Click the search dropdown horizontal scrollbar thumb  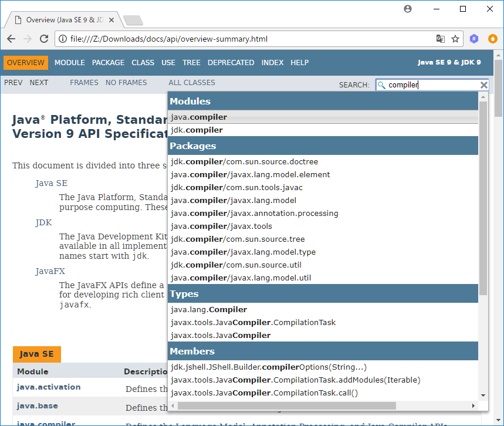pos(287,405)
